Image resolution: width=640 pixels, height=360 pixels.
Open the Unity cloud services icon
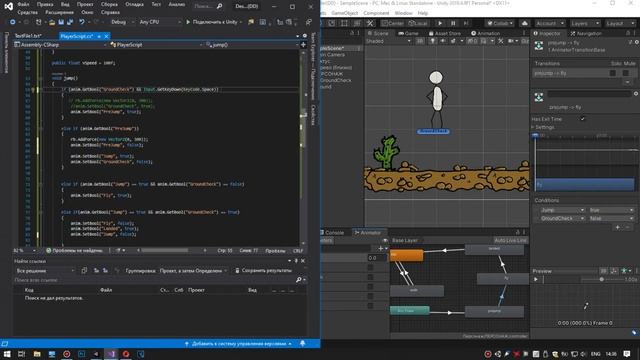(525, 23)
